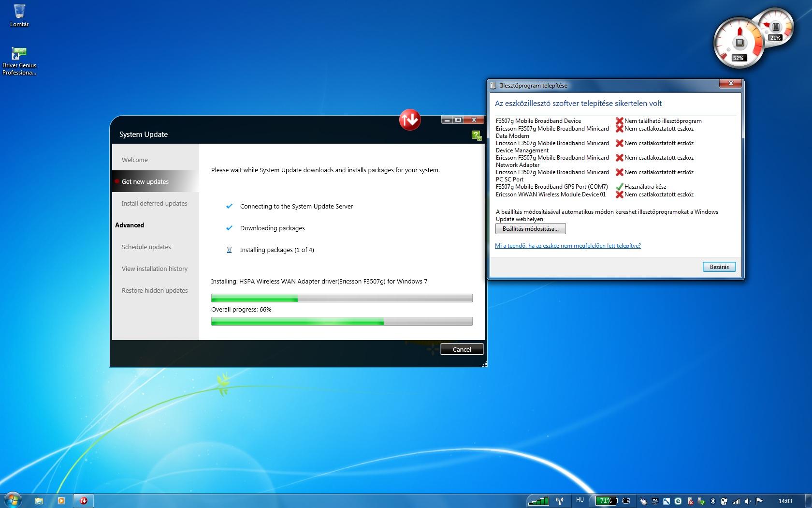Click red X beside F3507g Mobile Broadband Device
Viewport: 812px width, 508px height.
click(x=619, y=121)
